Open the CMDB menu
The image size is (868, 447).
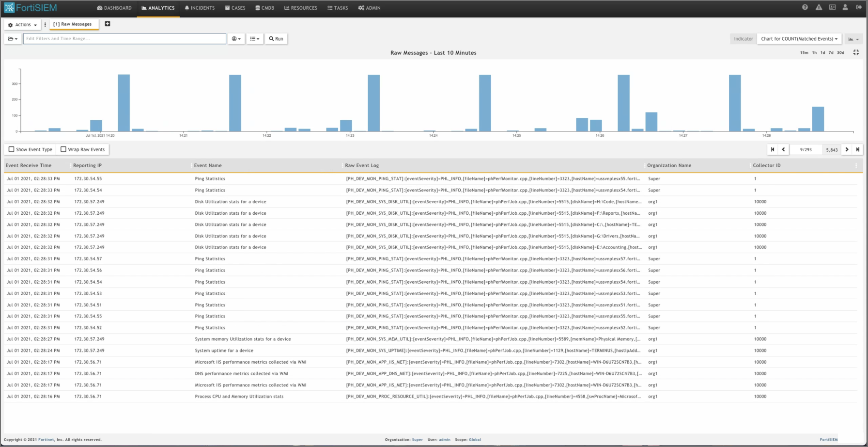(x=264, y=8)
